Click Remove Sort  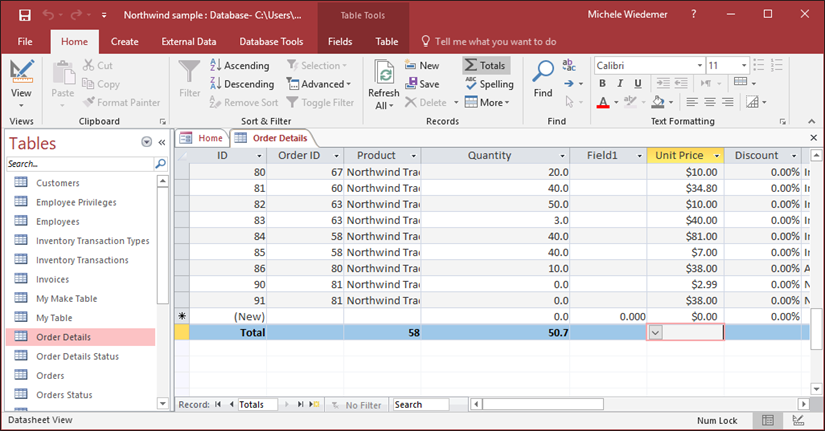coord(244,103)
